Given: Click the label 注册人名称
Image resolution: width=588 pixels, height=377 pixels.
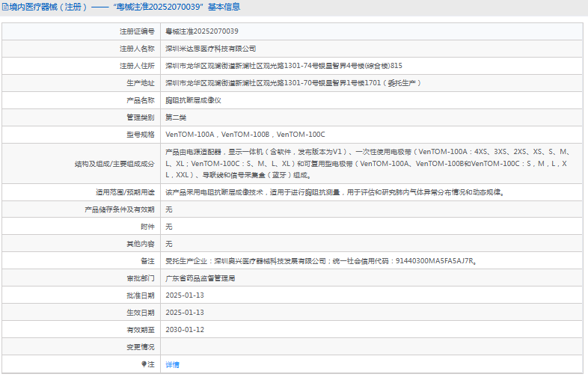Looking at the screenshot, I should coord(137,49).
